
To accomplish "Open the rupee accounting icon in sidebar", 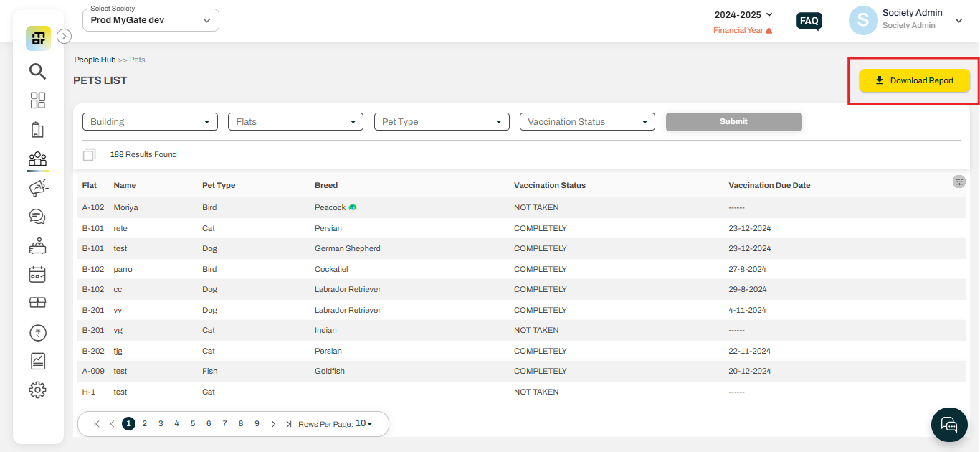I will pos(37,333).
